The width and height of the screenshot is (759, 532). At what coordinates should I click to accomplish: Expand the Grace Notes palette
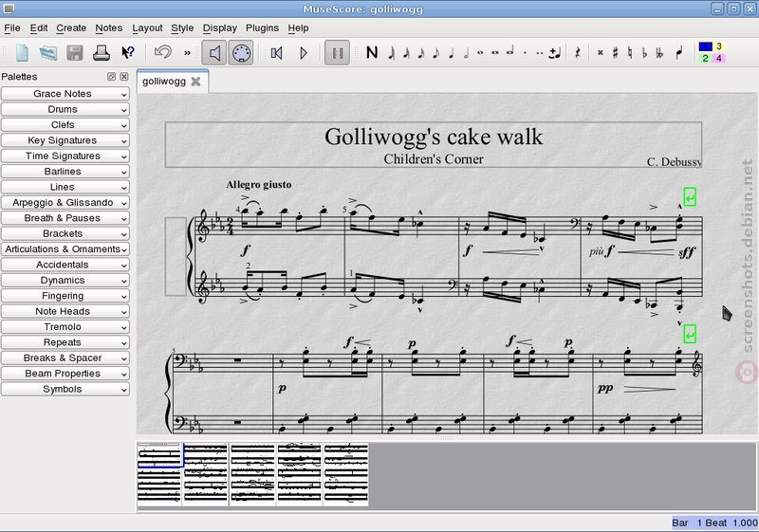click(x=65, y=94)
